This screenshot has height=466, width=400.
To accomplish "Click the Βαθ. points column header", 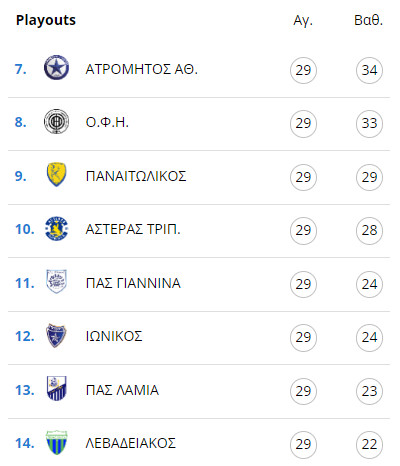I will pyautogui.click(x=368, y=20).
